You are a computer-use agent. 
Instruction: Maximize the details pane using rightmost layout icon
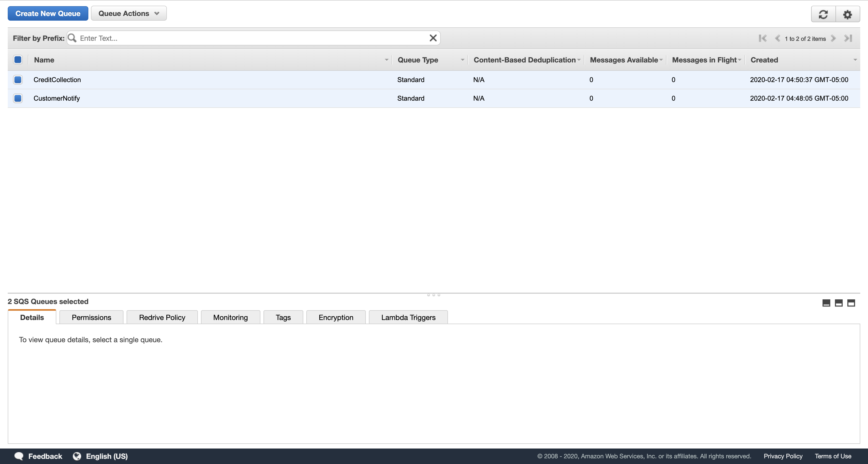click(851, 303)
